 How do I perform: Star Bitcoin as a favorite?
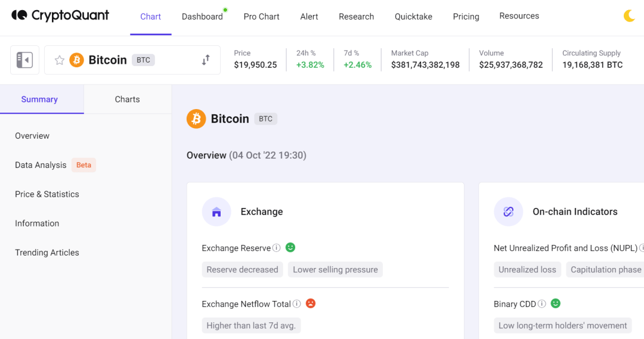pos(60,60)
